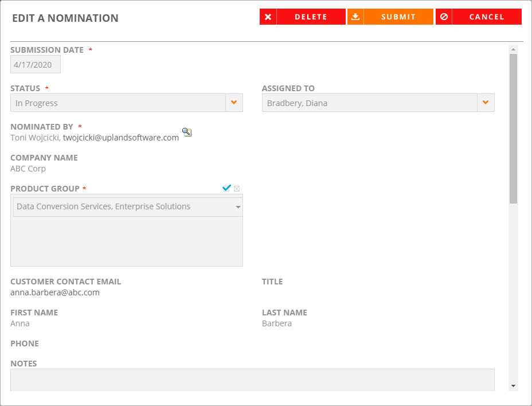Click the scrollbar down arrow
The image size is (532, 406).
pyautogui.click(x=513, y=386)
